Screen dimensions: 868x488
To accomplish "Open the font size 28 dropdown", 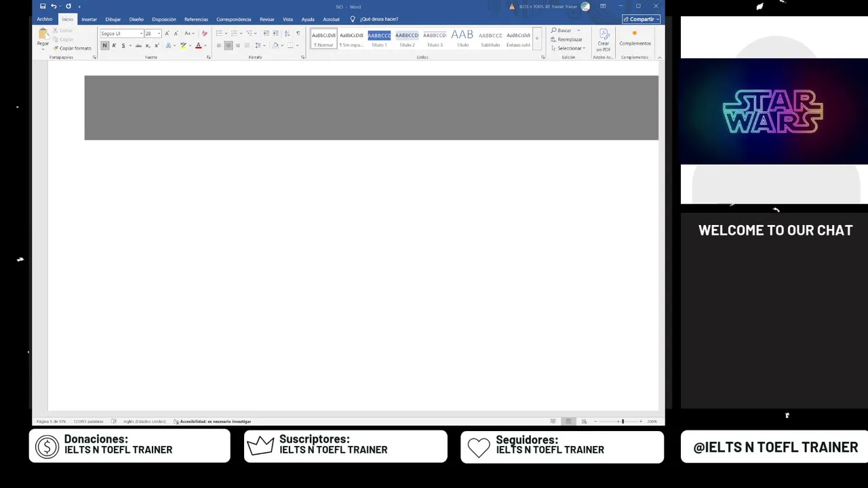I will point(159,33).
